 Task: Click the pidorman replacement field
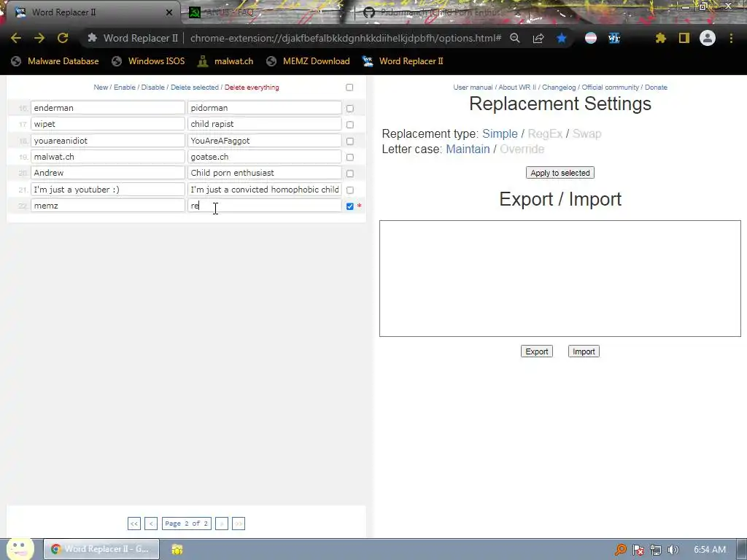point(264,108)
